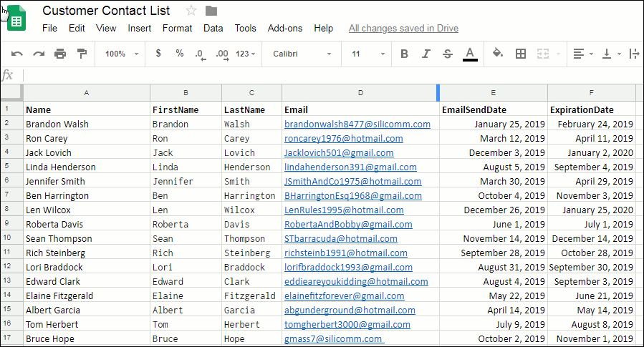Toggle bold formatting
The image size is (644, 347).
tap(405, 54)
